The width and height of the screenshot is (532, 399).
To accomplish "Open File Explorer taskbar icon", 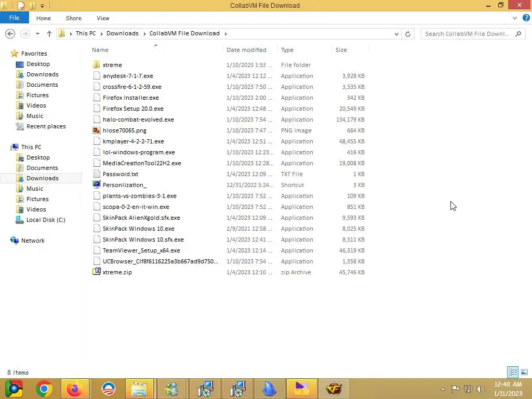I will tap(139, 389).
